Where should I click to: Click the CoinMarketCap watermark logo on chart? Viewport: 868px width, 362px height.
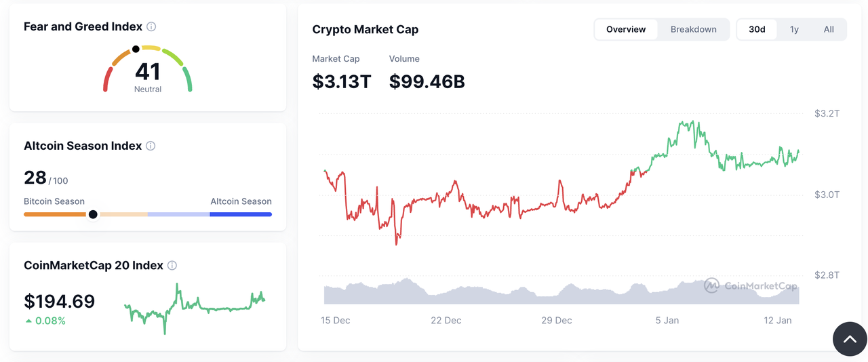coord(711,285)
